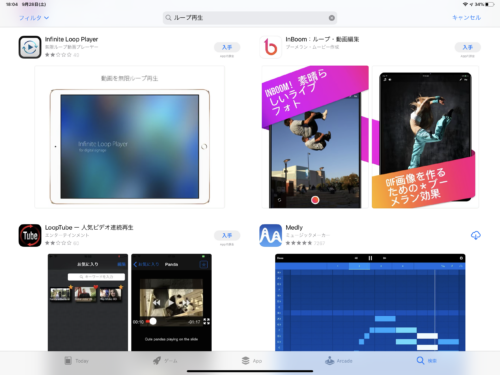This screenshot has height=375, width=500.
Task: Open the InBoom app icon
Action: tap(270, 47)
